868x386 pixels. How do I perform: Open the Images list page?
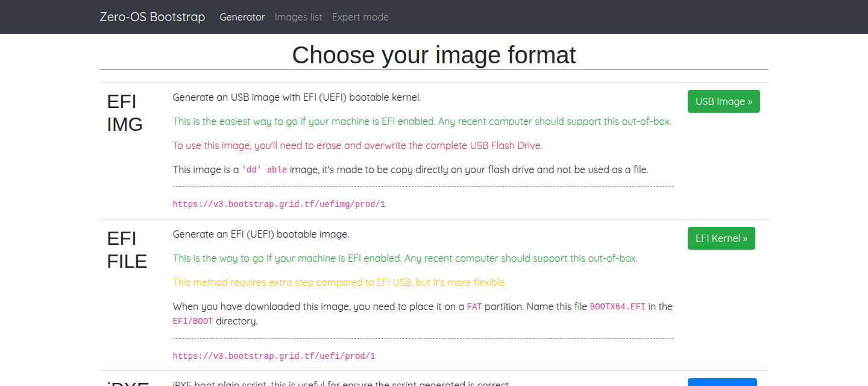(298, 17)
